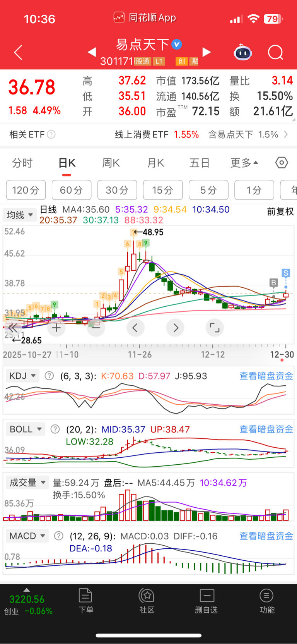
Task: Tap the 36.78 current price
Action: [32, 87]
